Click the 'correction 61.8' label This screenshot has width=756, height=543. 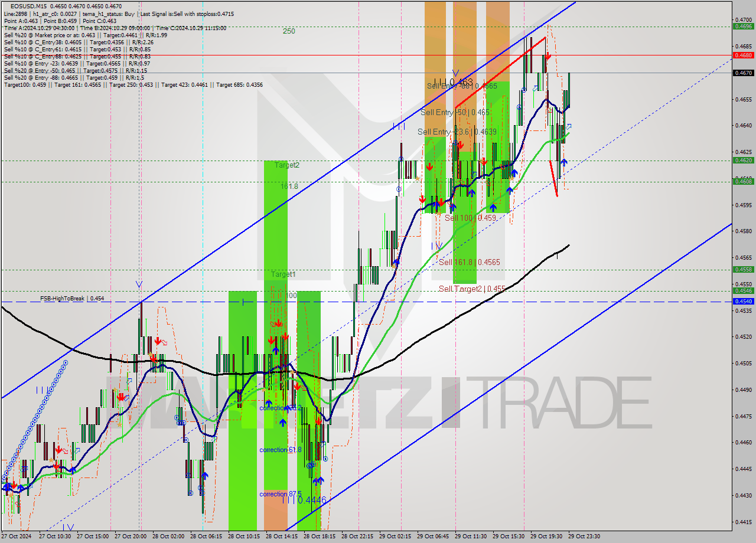[281, 450]
